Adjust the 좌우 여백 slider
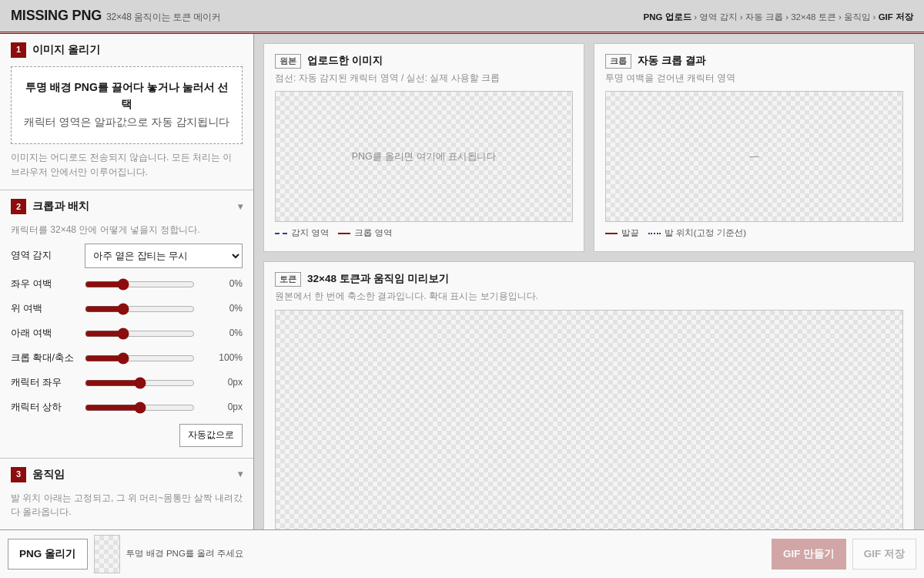 pos(139,284)
